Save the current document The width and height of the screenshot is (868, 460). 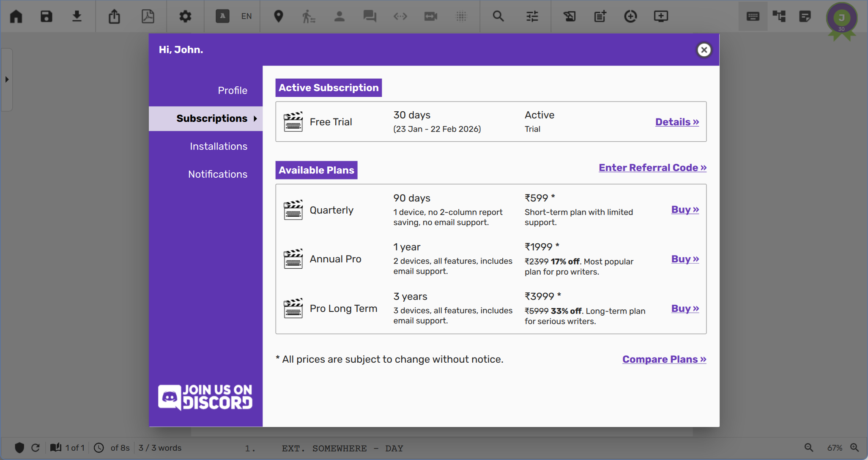coord(46,16)
